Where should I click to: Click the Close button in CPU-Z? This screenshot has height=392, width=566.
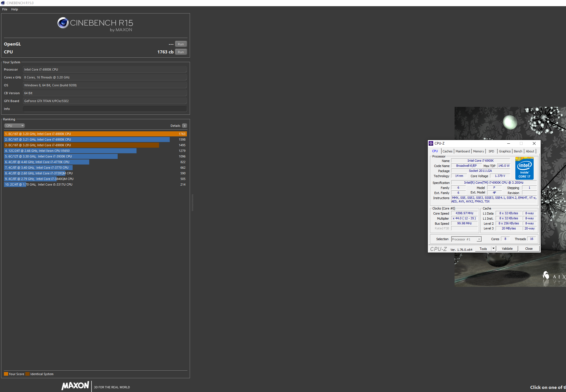point(529,249)
